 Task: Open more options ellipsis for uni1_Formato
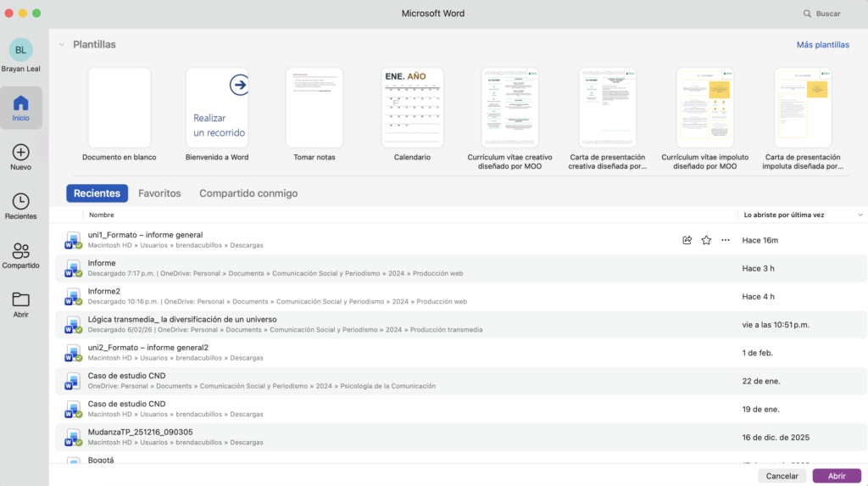tap(725, 240)
